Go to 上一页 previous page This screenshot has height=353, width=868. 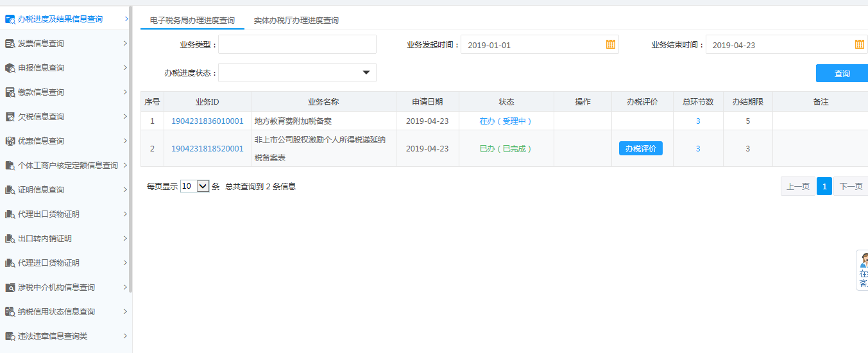[x=798, y=187]
